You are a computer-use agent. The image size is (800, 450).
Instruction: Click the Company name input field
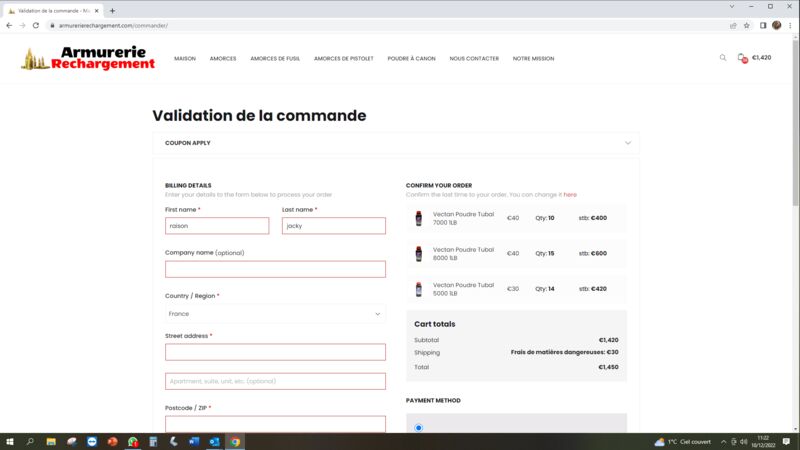(275, 269)
